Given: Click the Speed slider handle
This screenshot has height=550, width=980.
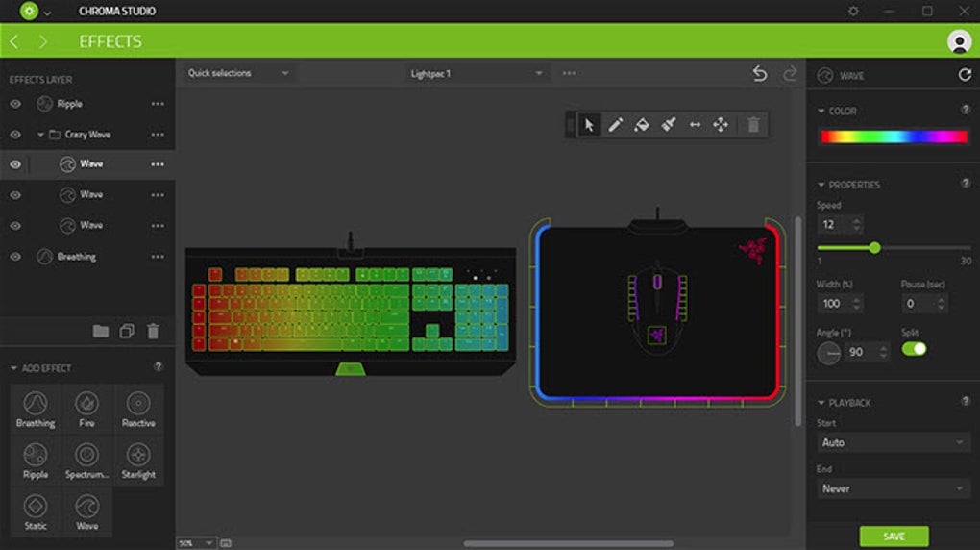Looking at the screenshot, I should pos(874,248).
